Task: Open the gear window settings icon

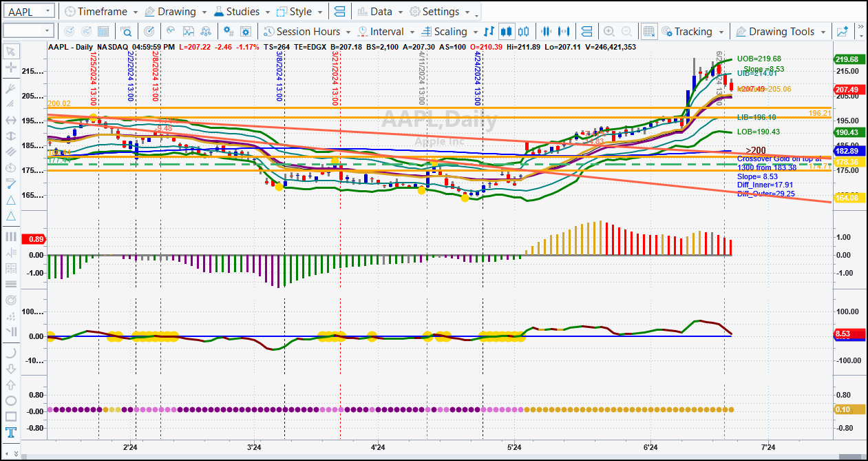Action: [x=246, y=31]
